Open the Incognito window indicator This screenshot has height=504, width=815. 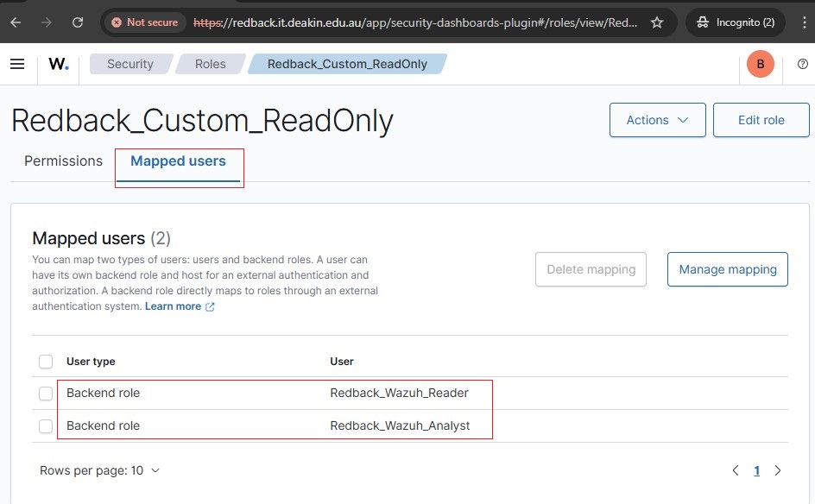point(736,22)
